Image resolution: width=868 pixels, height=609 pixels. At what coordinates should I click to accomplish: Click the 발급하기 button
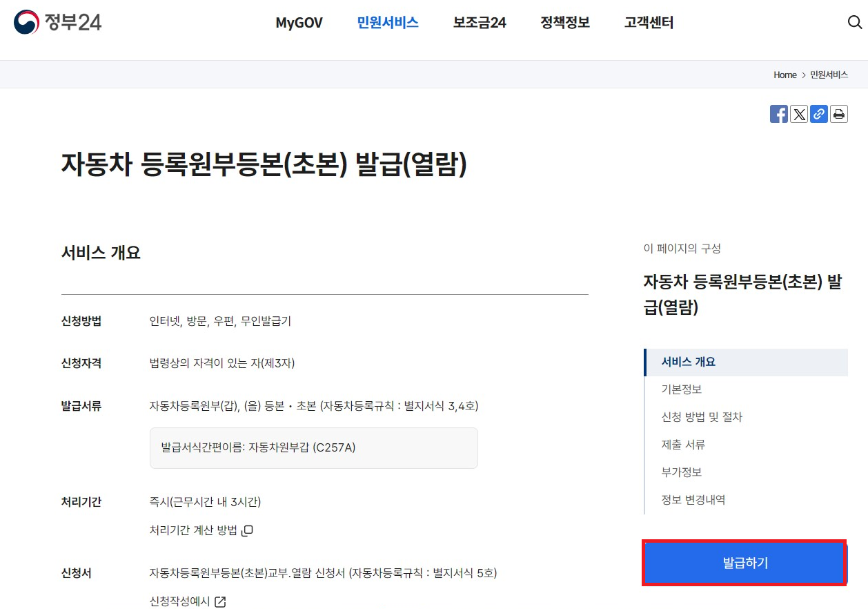[x=745, y=563]
